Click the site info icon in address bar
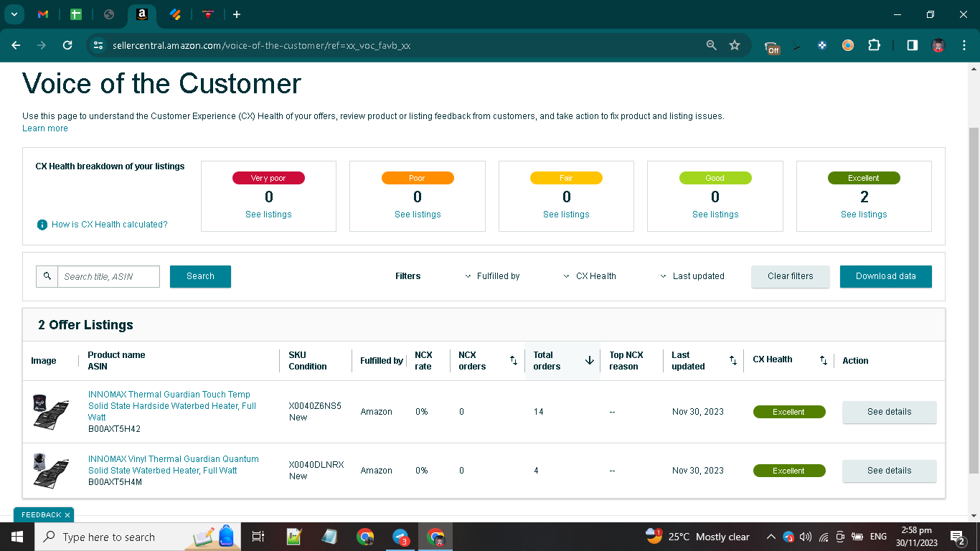 (98, 45)
